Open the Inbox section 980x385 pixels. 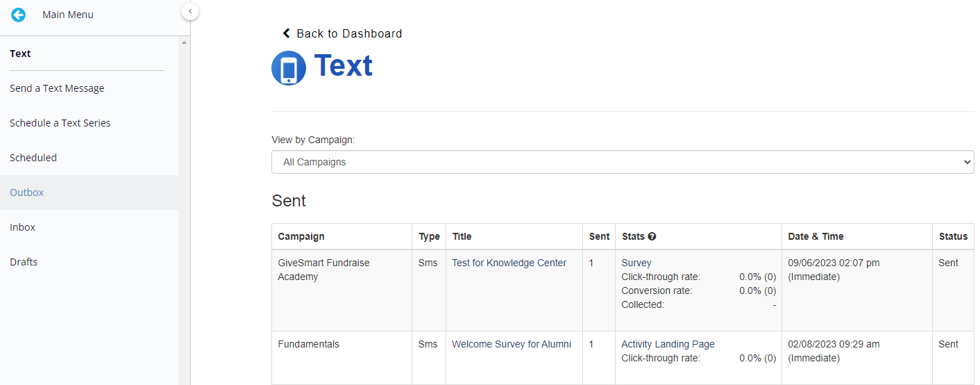[23, 227]
